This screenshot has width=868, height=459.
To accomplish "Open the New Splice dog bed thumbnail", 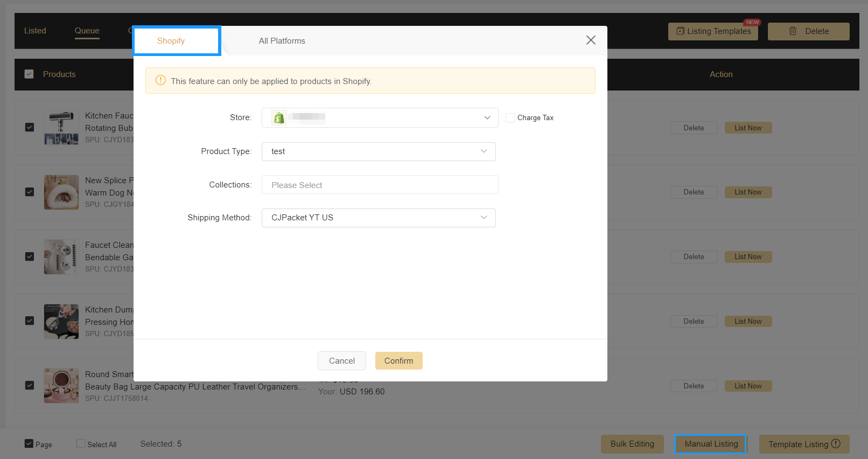I will (x=61, y=192).
